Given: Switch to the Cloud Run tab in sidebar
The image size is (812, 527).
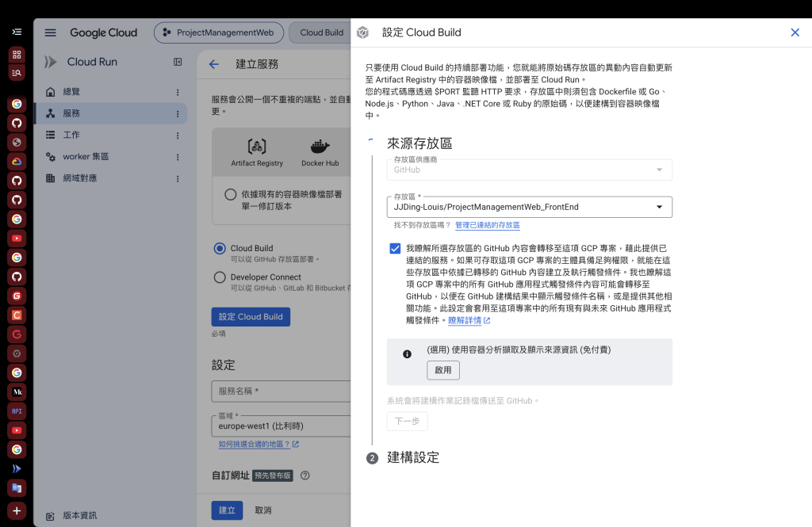Looking at the screenshot, I should click(x=17, y=468).
